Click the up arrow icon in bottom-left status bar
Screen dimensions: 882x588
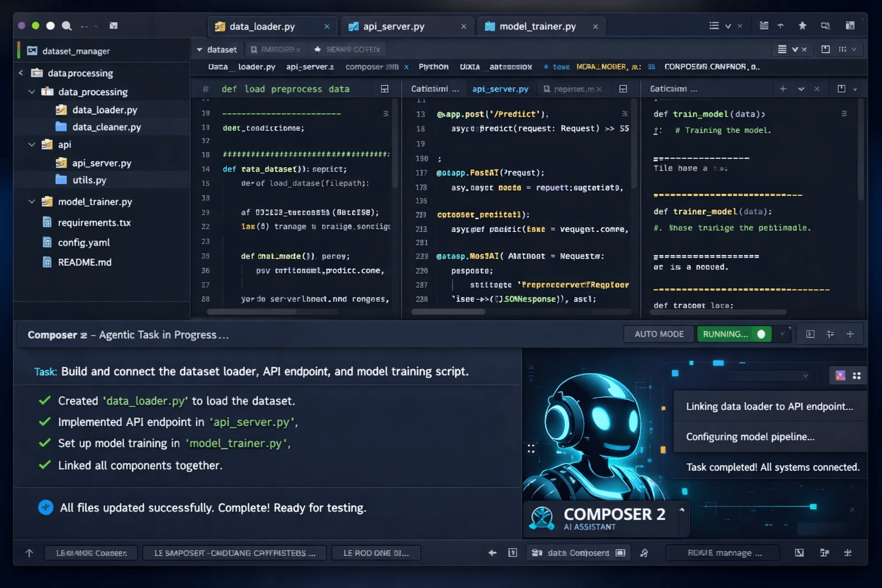click(x=29, y=553)
